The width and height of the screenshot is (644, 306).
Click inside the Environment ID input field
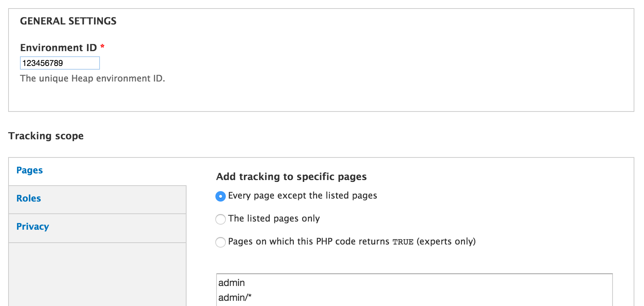[x=60, y=63]
